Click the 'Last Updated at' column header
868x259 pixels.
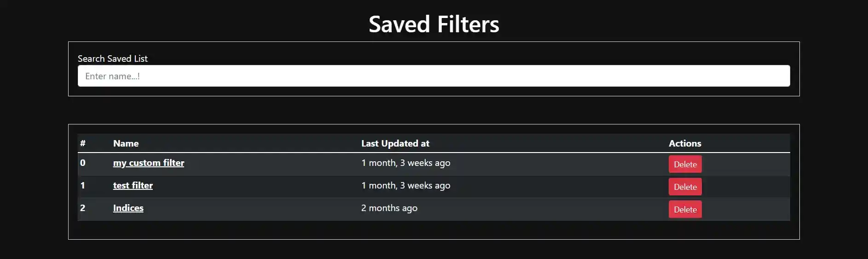395,143
